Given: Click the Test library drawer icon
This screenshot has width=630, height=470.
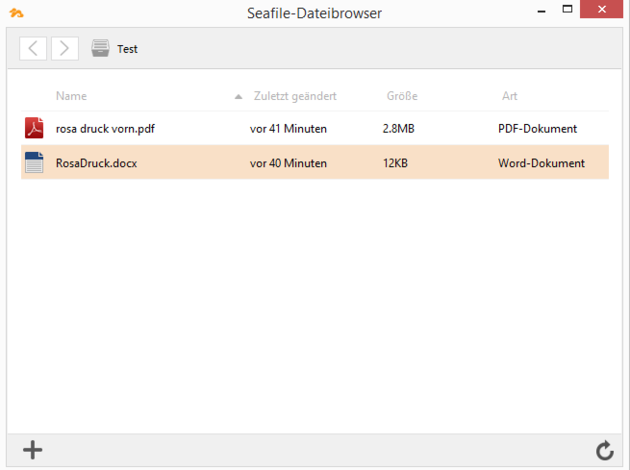Looking at the screenshot, I should (100, 48).
